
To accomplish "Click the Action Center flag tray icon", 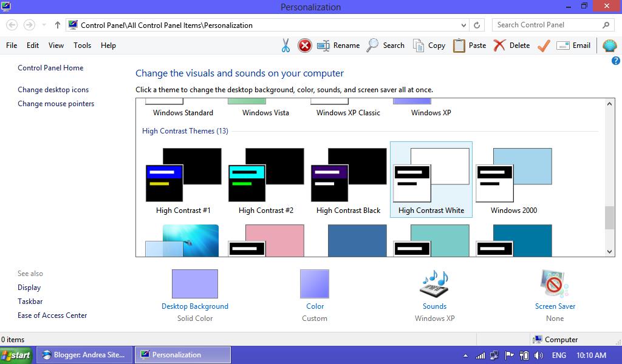I will click(510, 356).
